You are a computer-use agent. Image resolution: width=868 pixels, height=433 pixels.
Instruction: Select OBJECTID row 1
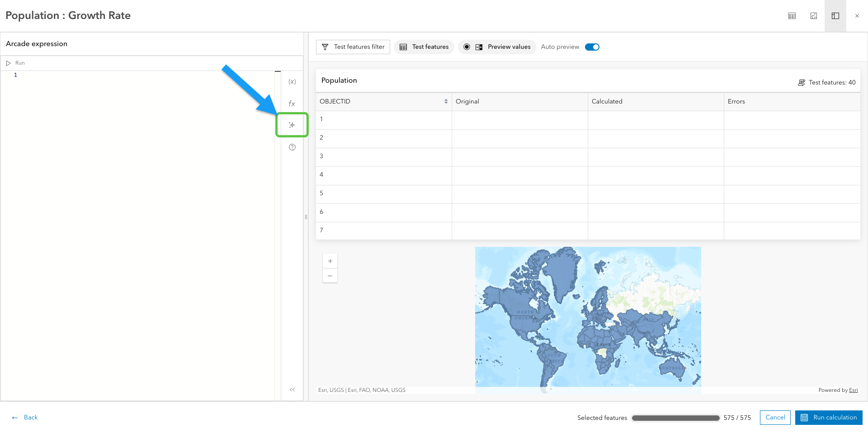click(588, 120)
